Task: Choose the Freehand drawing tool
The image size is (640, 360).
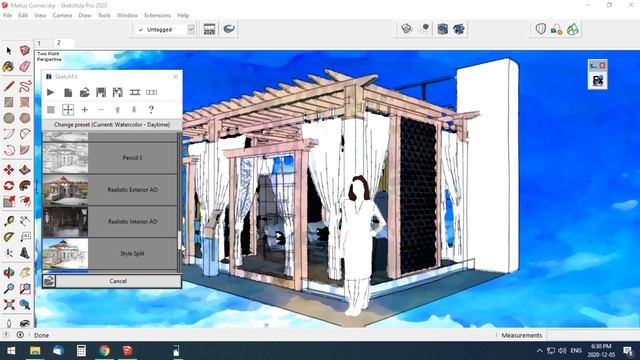Action: [x=25, y=86]
